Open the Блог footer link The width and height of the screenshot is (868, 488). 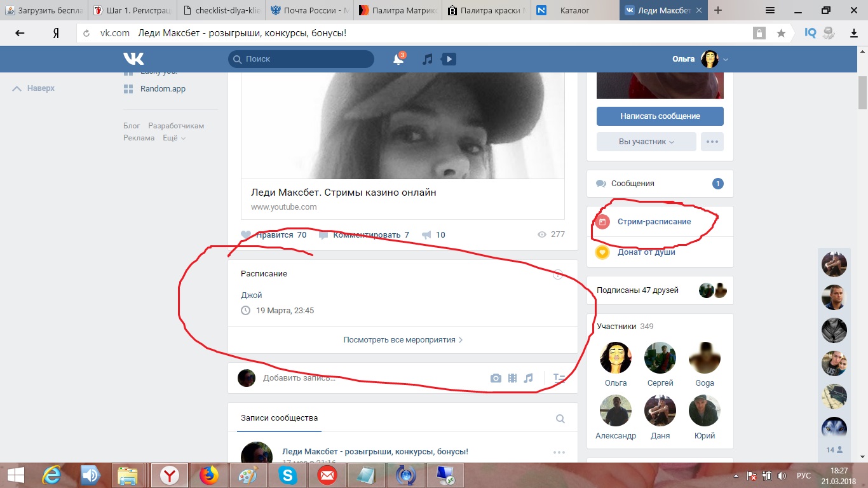pyautogui.click(x=132, y=126)
